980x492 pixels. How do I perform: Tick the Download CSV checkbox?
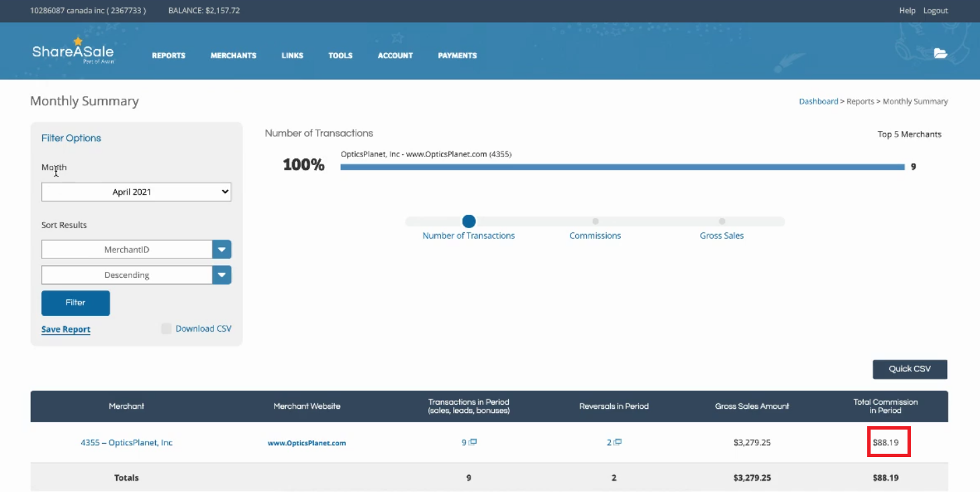[166, 329]
